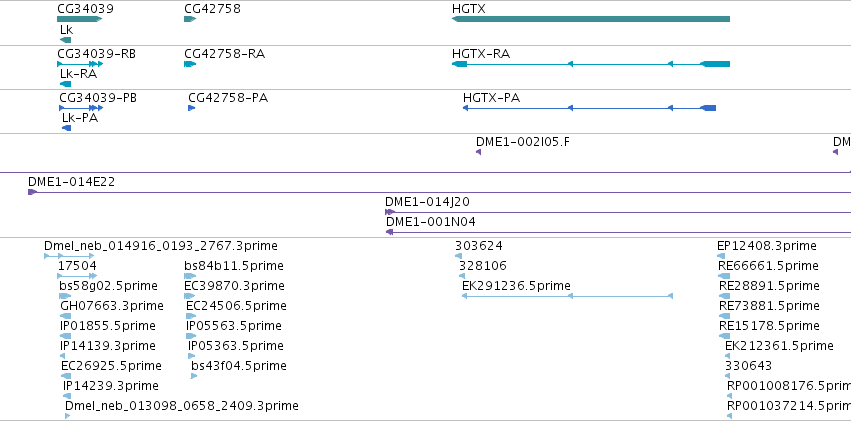851x421 pixels.
Task: Click the RE66661.5prime label
Action: click(x=769, y=266)
